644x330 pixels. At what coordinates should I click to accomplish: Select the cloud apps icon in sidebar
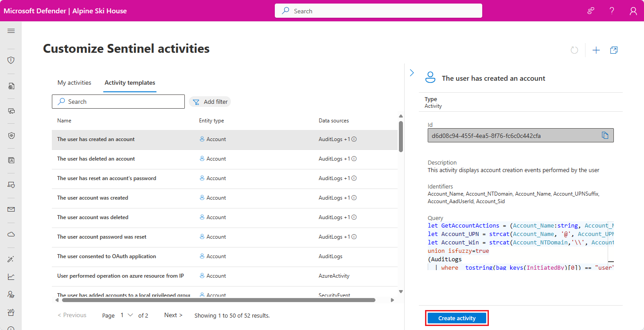click(11, 234)
